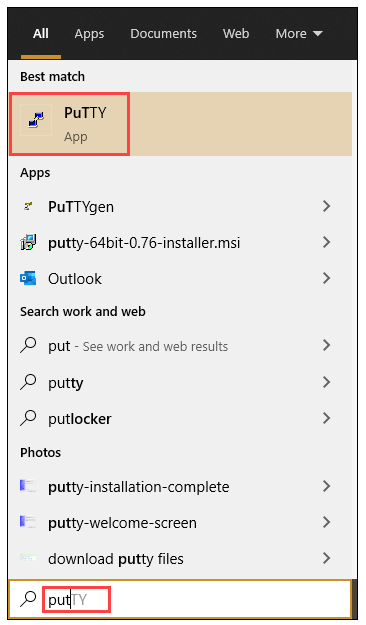This screenshot has width=366, height=625.
Task: Select the PuTTYgen result text
Action: click(81, 207)
